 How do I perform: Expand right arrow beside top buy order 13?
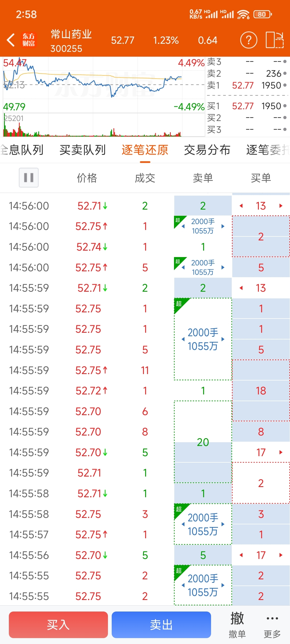pyautogui.click(x=281, y=206)
